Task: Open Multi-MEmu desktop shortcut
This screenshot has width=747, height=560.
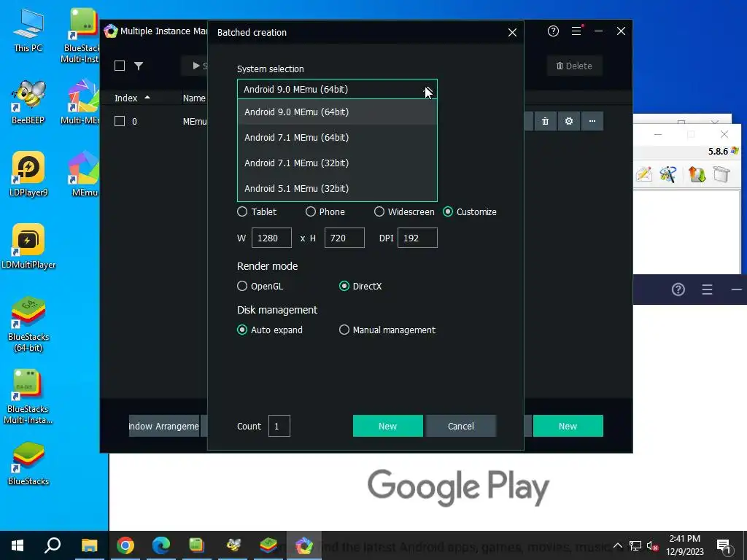Action: click(x=81, y=102)
